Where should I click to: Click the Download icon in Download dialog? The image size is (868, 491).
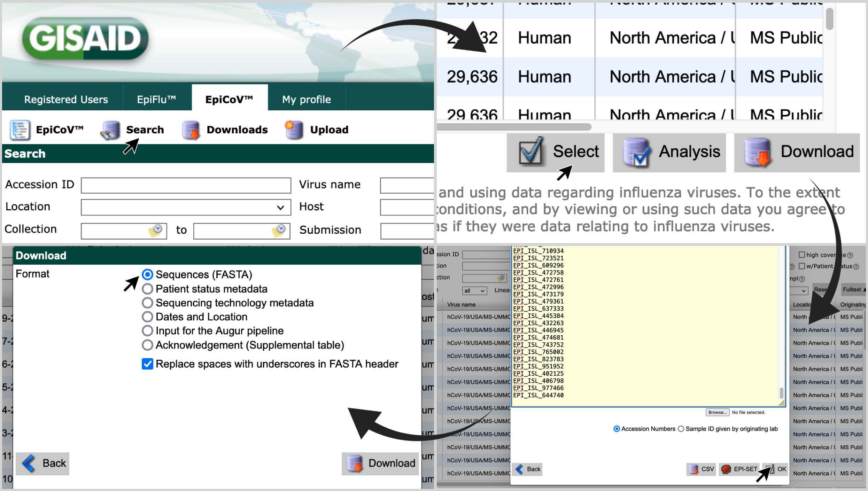(355, 463)
